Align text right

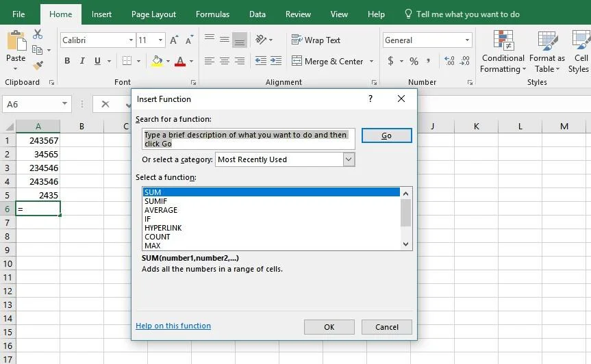[x=240, y=61]
